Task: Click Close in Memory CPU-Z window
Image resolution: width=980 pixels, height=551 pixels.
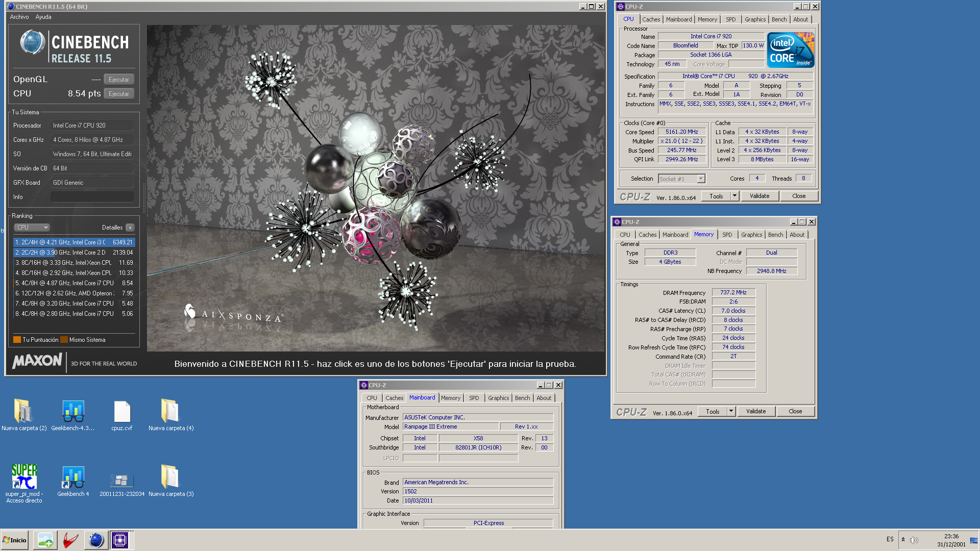Action: click(x=795, y=412)
